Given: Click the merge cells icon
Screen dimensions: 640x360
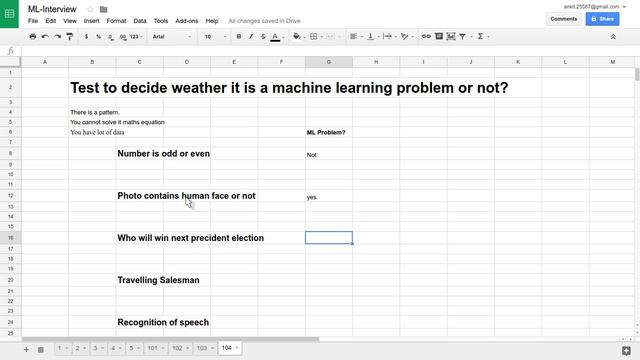Looking at the screenshot, I should tap(330, 37).
